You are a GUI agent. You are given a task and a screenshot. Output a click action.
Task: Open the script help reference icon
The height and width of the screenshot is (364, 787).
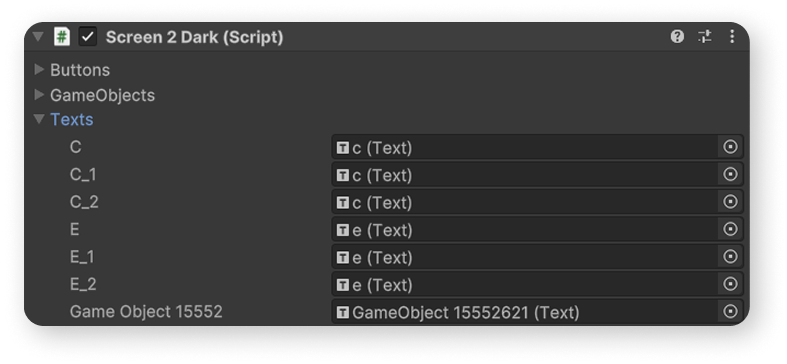click(677, 37)
